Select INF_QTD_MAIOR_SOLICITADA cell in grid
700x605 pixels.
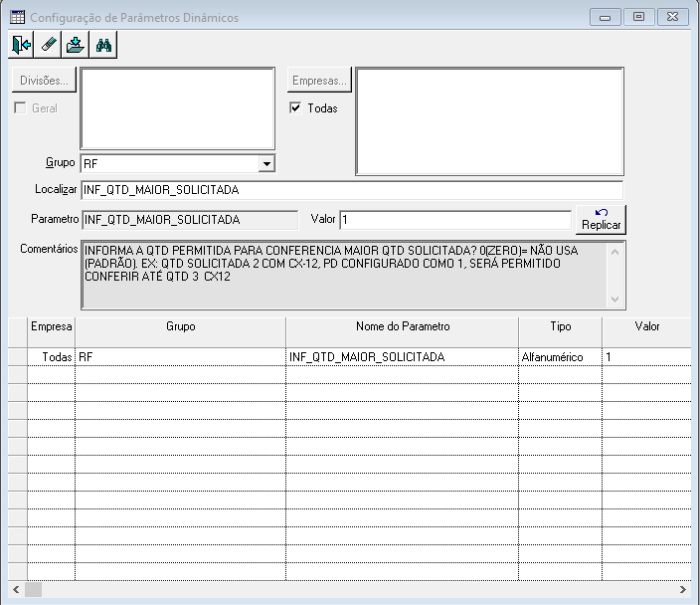click(x=403, y=357)
